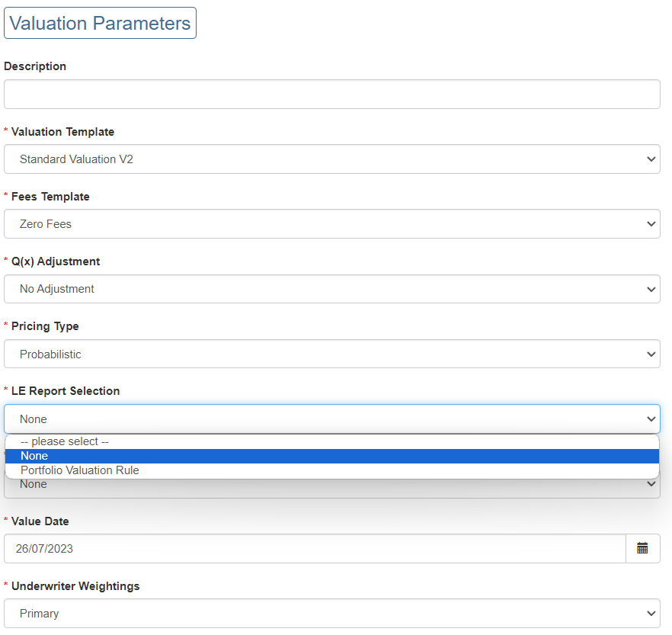Open the Underwriter Weightings dropdown showing Primary
Screen dimensions: 672x635
coord(331,613)
